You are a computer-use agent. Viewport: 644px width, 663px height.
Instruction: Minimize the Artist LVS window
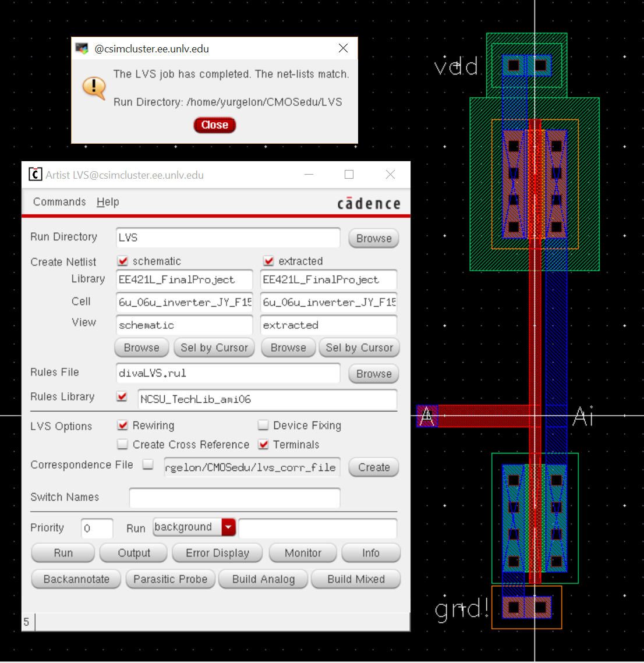tap(309, 174)
